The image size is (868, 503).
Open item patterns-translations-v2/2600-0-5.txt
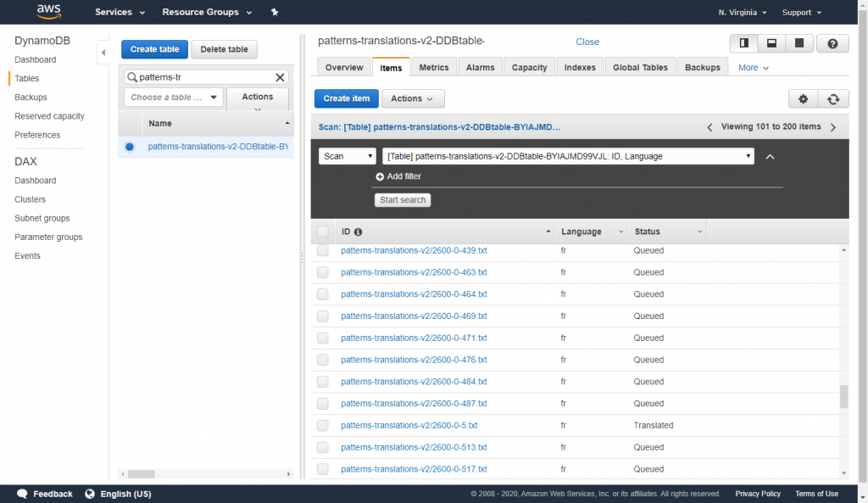tap(409, 425)
